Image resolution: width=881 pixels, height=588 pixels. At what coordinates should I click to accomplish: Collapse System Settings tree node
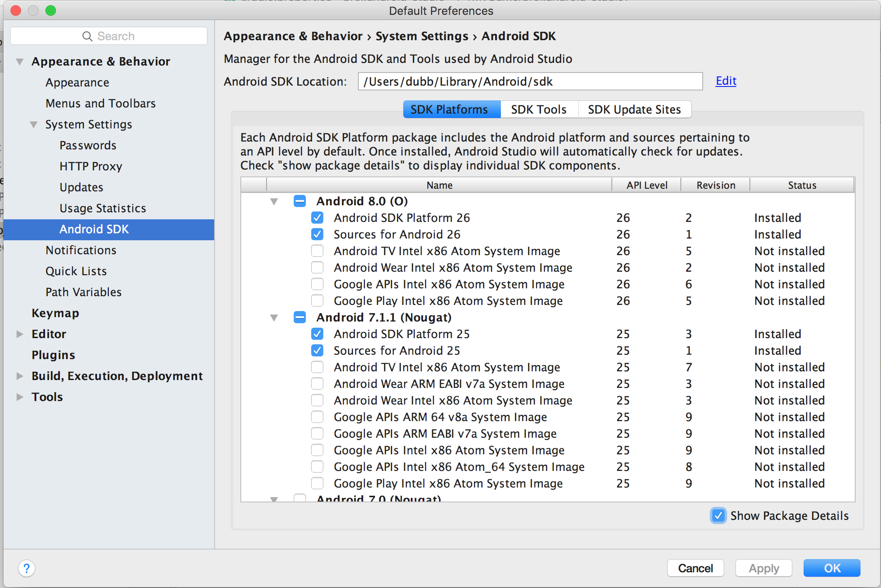tap(34, 125)
